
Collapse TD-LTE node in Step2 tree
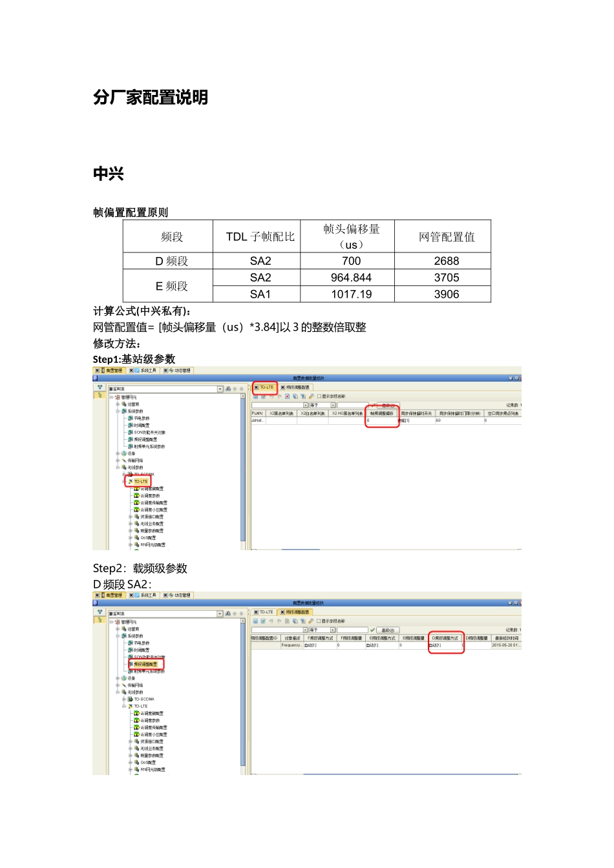point(124,706)
